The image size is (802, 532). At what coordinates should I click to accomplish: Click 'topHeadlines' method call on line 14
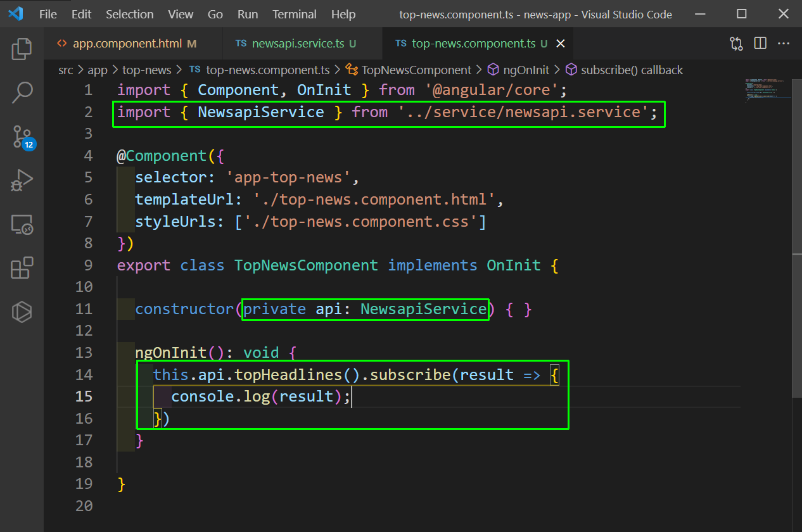click(288, 375)
